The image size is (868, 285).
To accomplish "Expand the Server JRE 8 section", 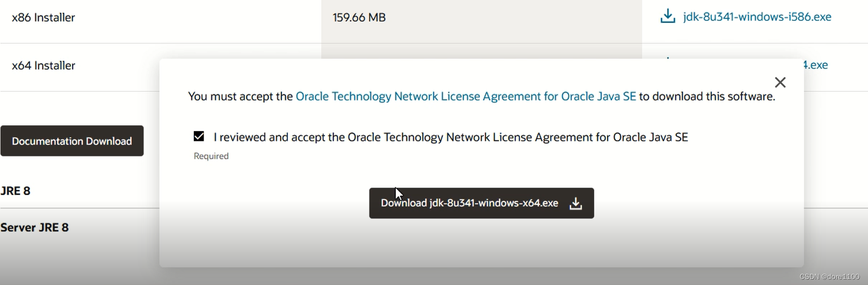I will tap(35, 227).
